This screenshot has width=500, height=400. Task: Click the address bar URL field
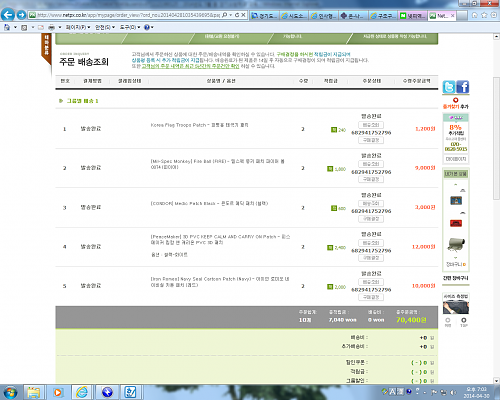click(128, 15)
